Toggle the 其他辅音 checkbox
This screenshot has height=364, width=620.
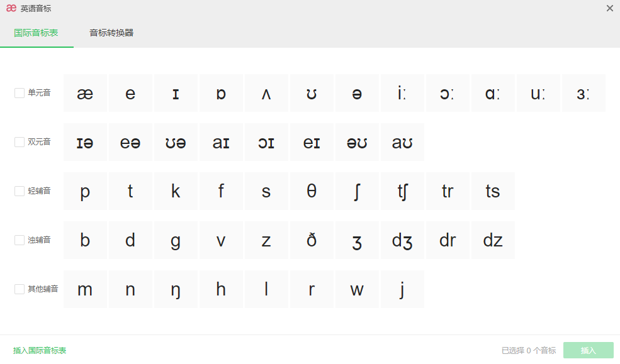tap(20, 289)
